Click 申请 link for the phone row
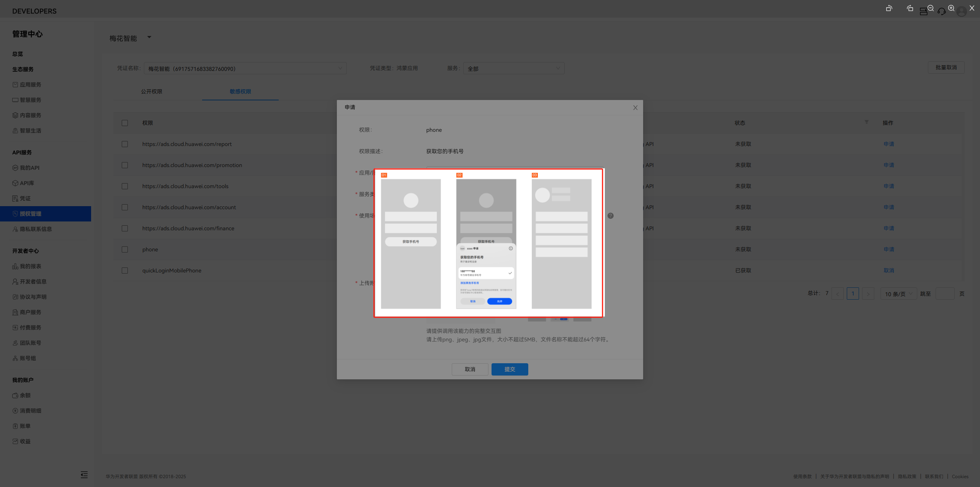 (889, 249)
